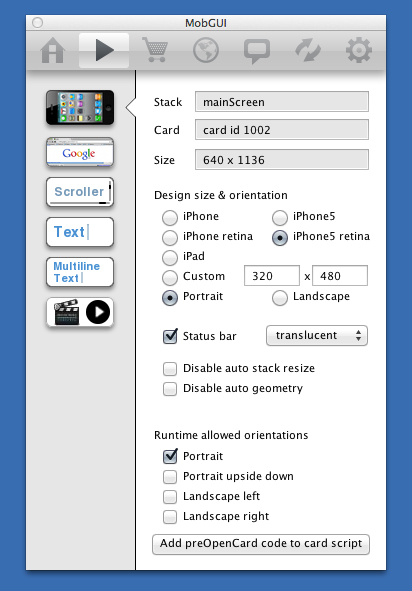The width and height of the screenshot is (412, 591).
Task: Toggle runtime Portrait orientation checkbox
Action: pyautogui.click(x=170, y=456)
